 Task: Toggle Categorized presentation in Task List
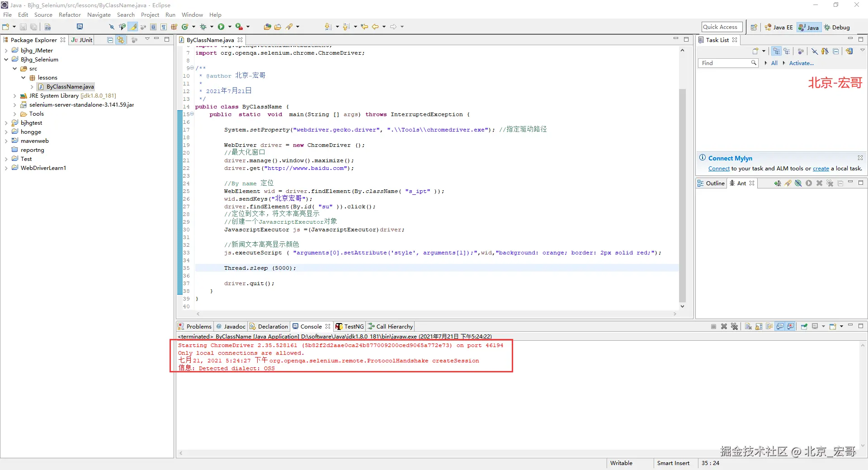[776, 51]
